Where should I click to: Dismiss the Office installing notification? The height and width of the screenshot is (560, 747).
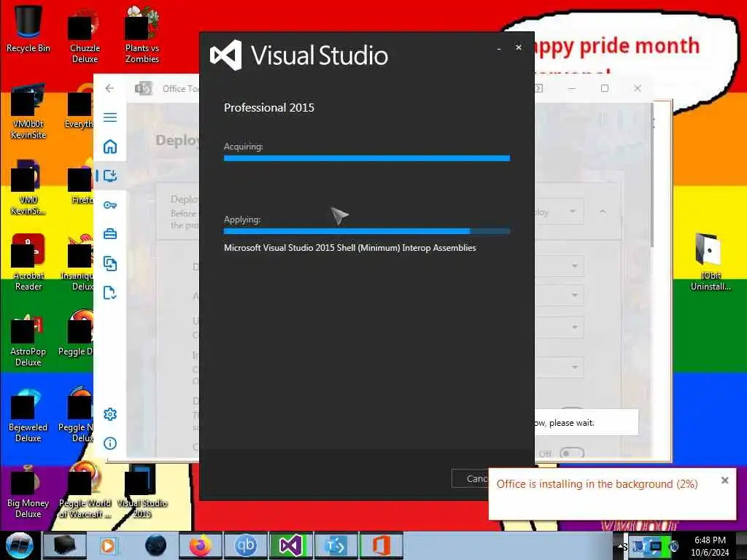[724, 481]
